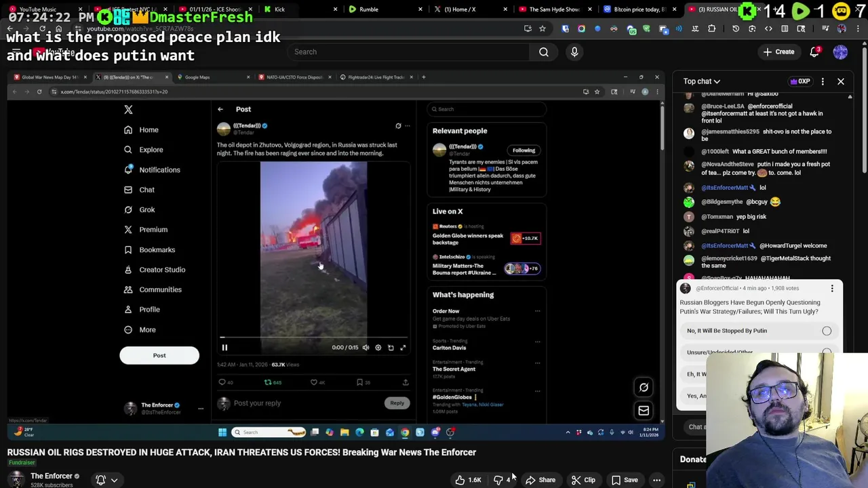
Task: Open X account switcher three dots
Action: coord(200,409)
